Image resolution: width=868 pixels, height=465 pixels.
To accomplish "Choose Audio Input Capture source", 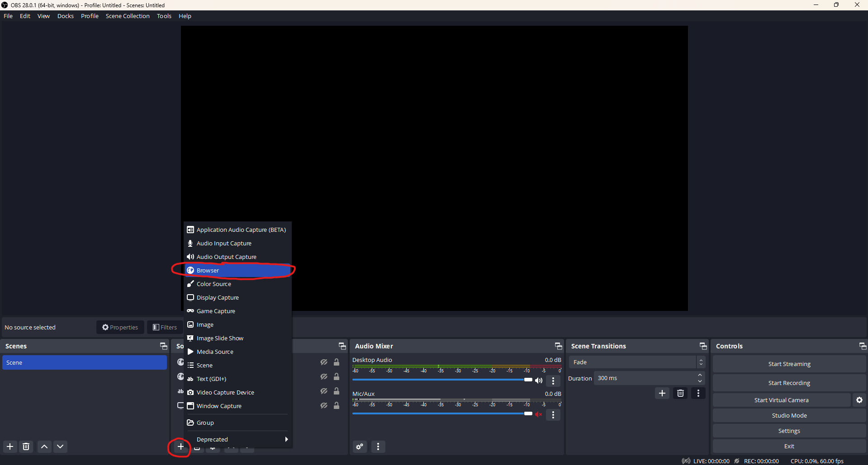I will pos(237,243).
